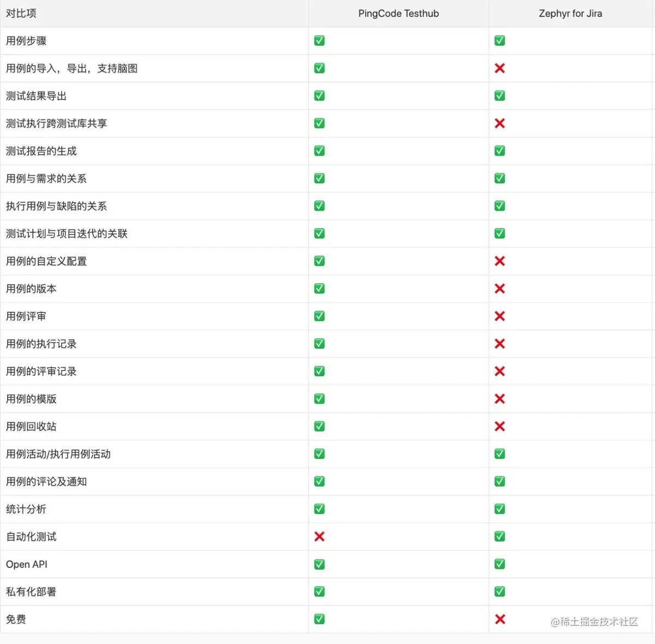Select the 用例与需求的关系 label
The image size is (655, 644).
[46, 179]
